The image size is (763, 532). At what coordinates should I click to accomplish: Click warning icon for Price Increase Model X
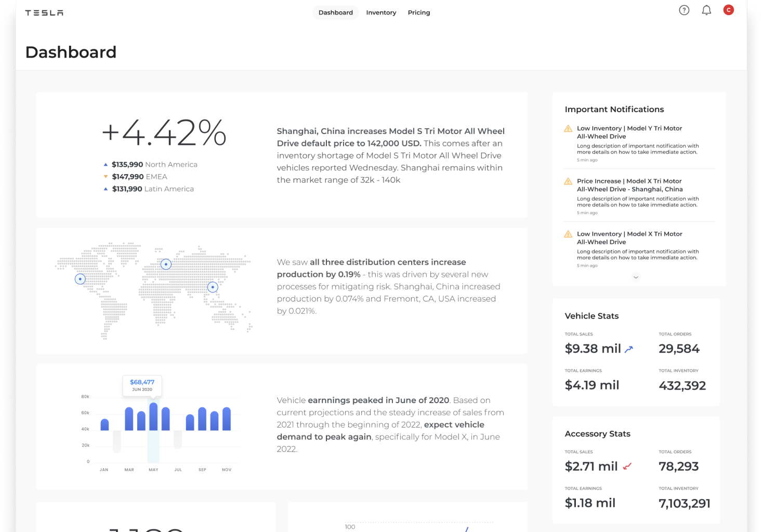(568, 181)
